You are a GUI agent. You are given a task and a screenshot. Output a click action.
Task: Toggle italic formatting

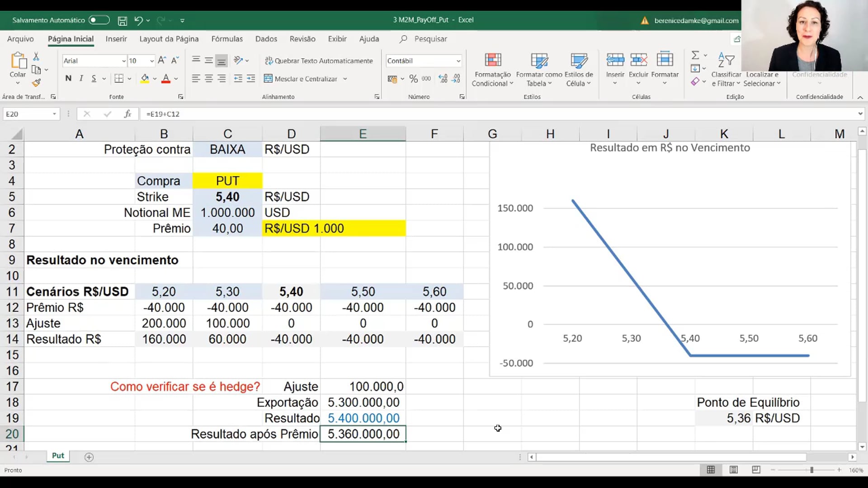click(x=81, y=78)
